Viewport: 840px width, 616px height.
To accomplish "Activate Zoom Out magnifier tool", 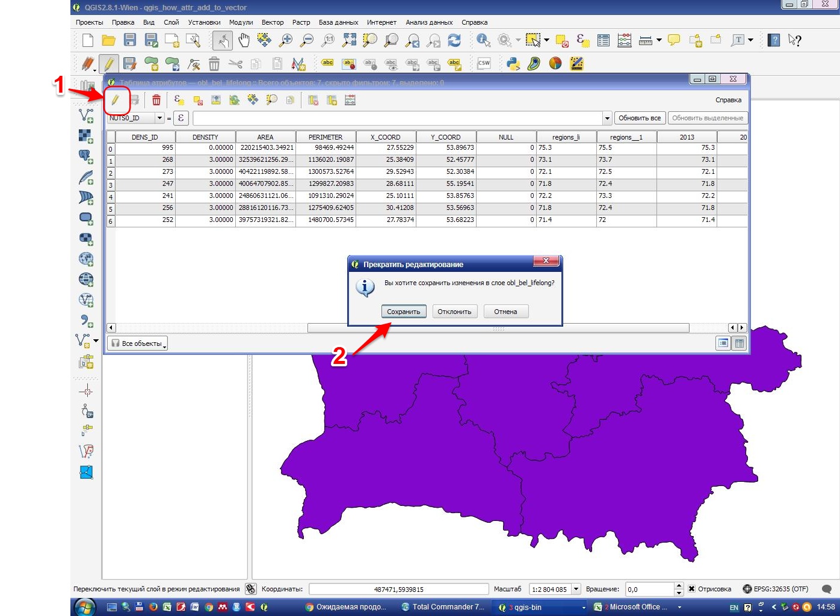I will click(307, 40).
